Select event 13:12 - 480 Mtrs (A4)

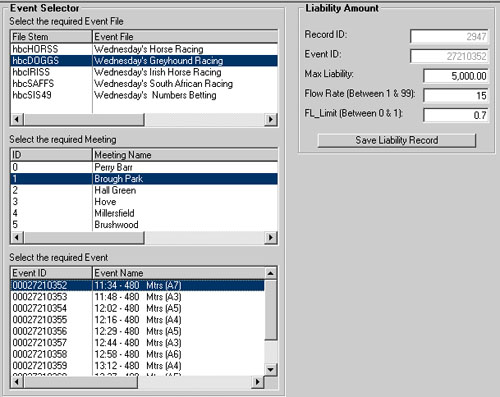click(138, 366)
